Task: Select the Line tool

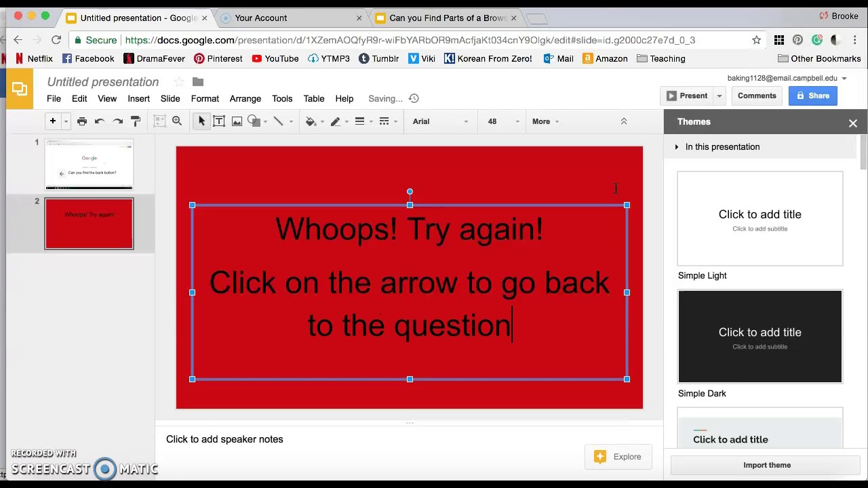Action: (x=278, y=121)
